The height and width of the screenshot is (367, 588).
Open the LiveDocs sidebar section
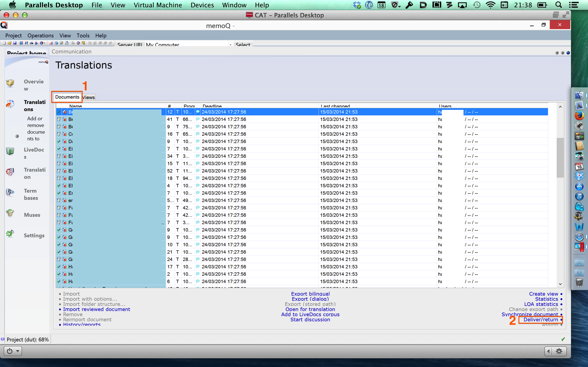(34, 153)
